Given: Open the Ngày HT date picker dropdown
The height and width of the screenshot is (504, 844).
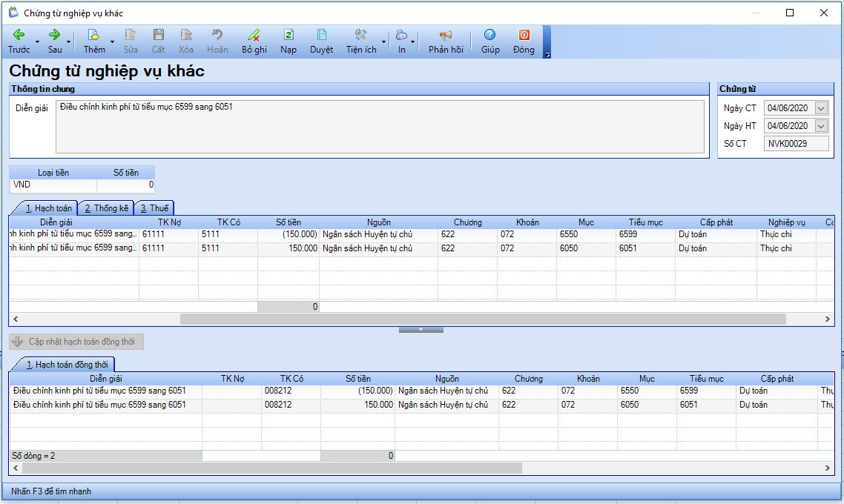Looking at the screenshot, I should (821, 126).
